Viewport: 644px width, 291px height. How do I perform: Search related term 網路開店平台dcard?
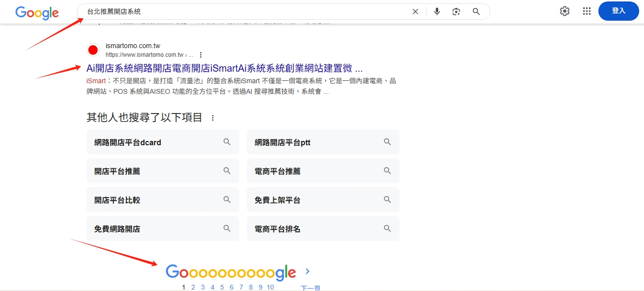pyautogui.click(x=162, y=142)
